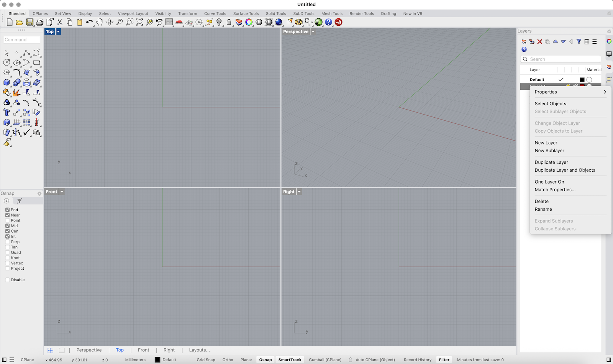613x364 pixels.
Task: Select the Box solid tool in sidebar
Action: point(7,82)
